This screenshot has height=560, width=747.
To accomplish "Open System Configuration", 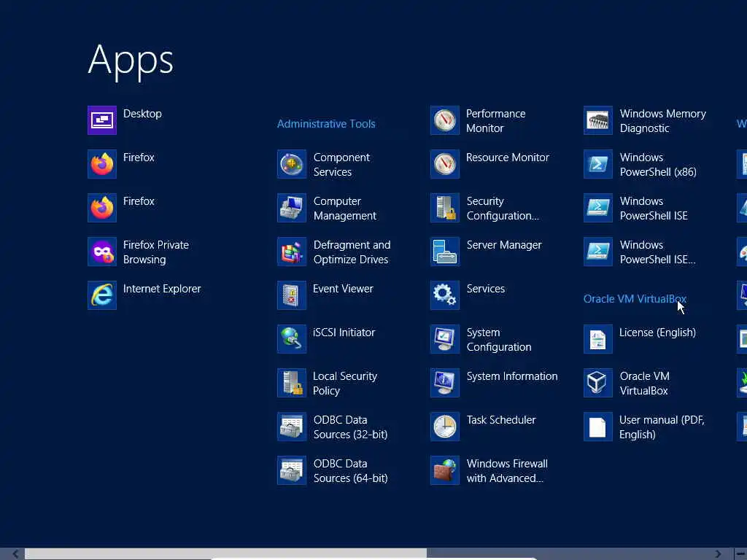I will pyautogui.click(x=481, y=339).
